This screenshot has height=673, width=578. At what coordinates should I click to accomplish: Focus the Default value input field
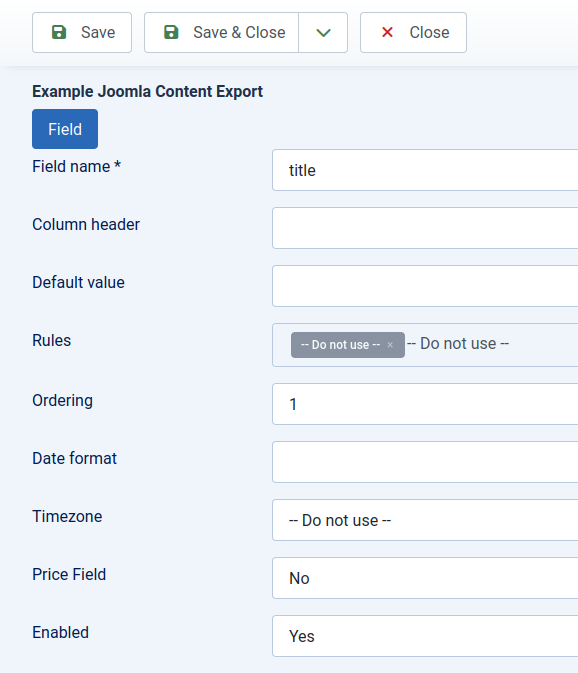point(425,286)
